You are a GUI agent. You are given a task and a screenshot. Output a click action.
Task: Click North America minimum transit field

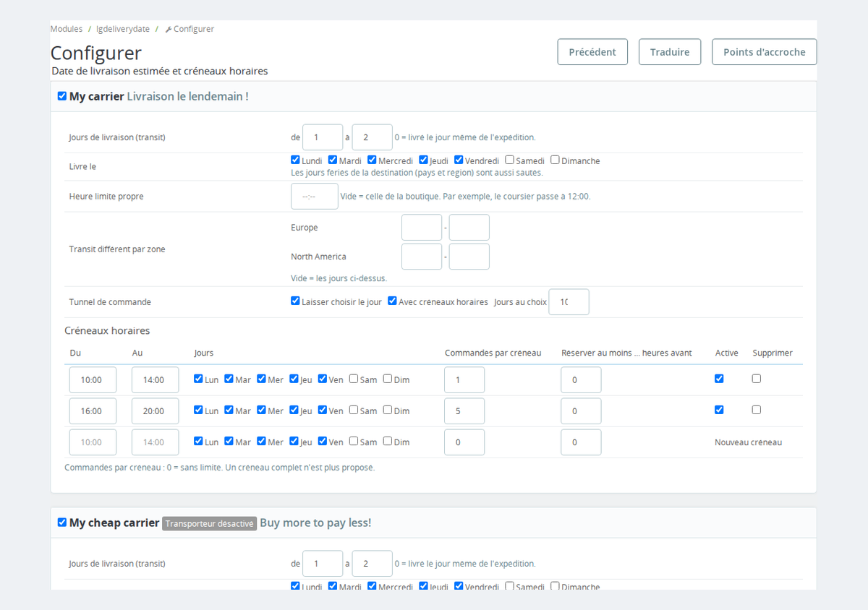pos(422,257)
